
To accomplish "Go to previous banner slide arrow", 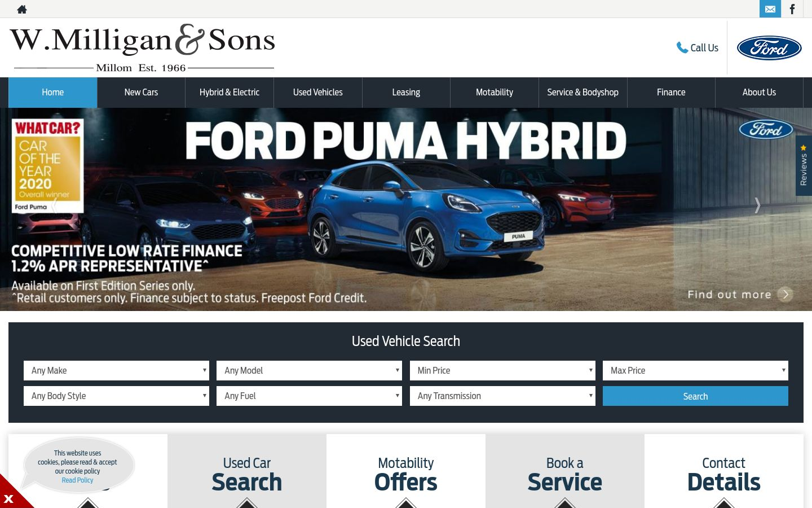I will [x=55, y=205].
